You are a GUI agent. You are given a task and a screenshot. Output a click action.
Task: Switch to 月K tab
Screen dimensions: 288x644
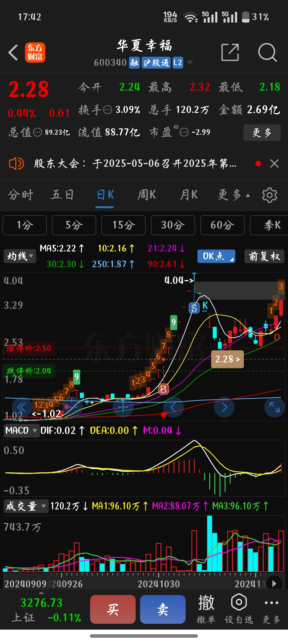[x=189, y=195]
